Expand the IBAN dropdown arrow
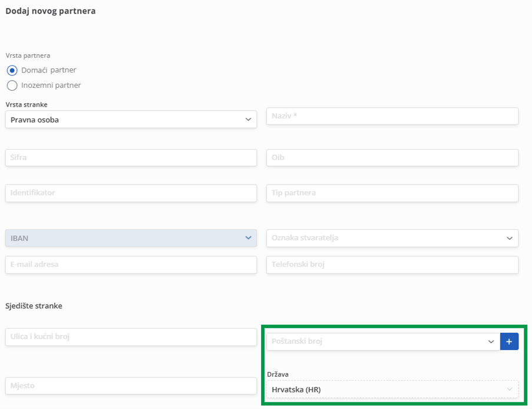Viewport: 532px width, 409px height. pyautogui.click(x=248, y=238)
